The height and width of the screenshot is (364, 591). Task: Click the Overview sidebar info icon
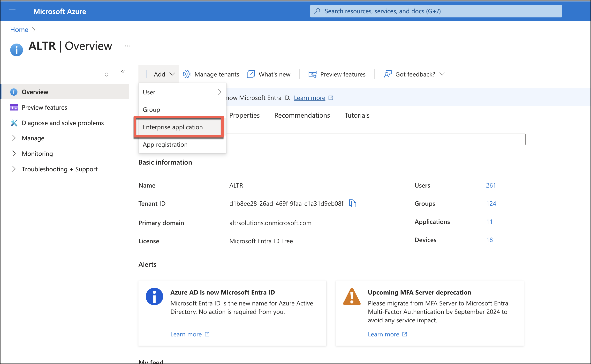(14, 92)
